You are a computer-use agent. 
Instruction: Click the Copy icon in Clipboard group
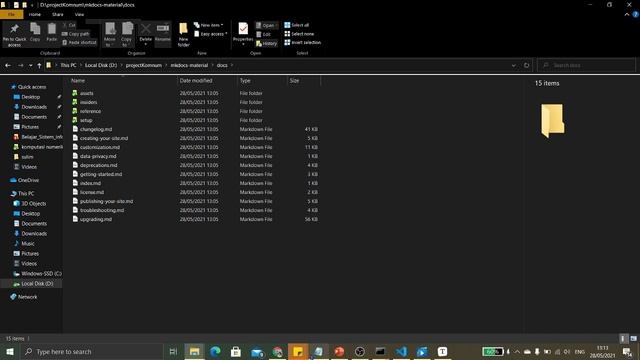click(x=35, y=29)
